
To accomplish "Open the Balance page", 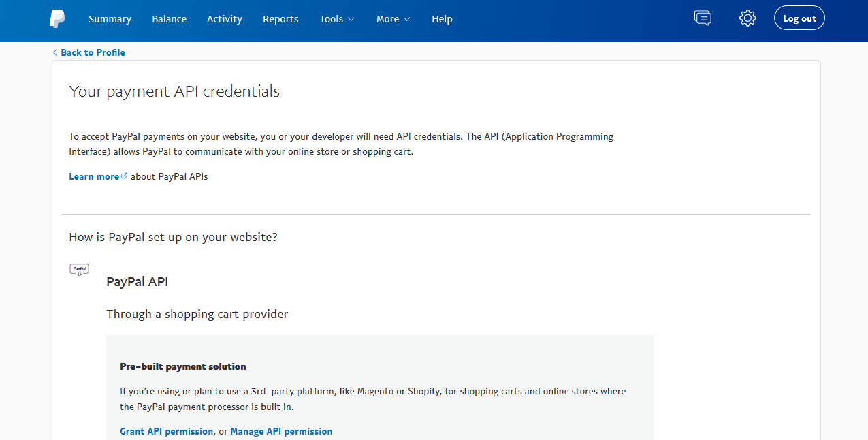I will click(169, 19).
